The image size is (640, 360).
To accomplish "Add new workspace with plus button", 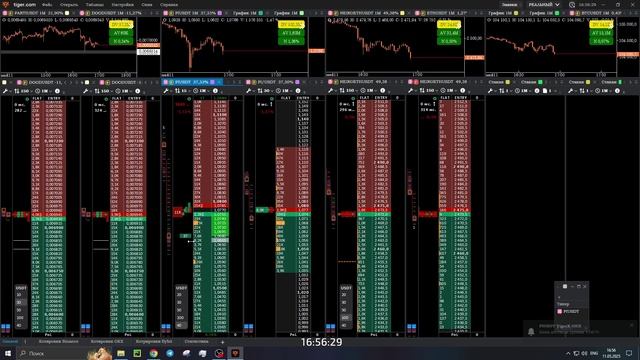I will [222, 342].
